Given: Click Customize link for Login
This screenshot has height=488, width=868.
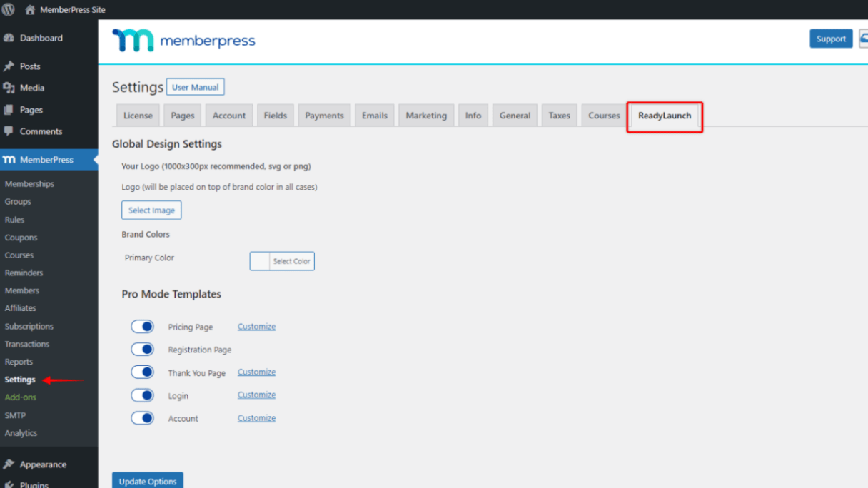Looking at the screenshot, I should click(256, 395).
